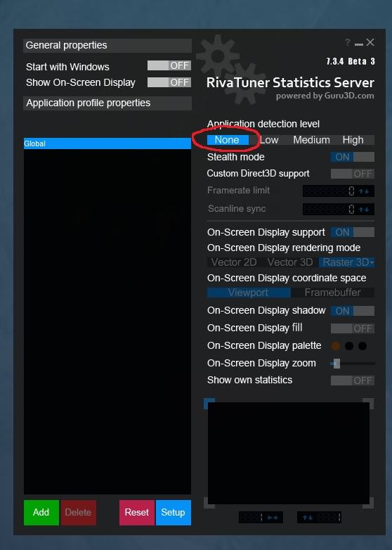Click the Delete profile button
Screen dimensions: 392x550
[x=79, y=513]
